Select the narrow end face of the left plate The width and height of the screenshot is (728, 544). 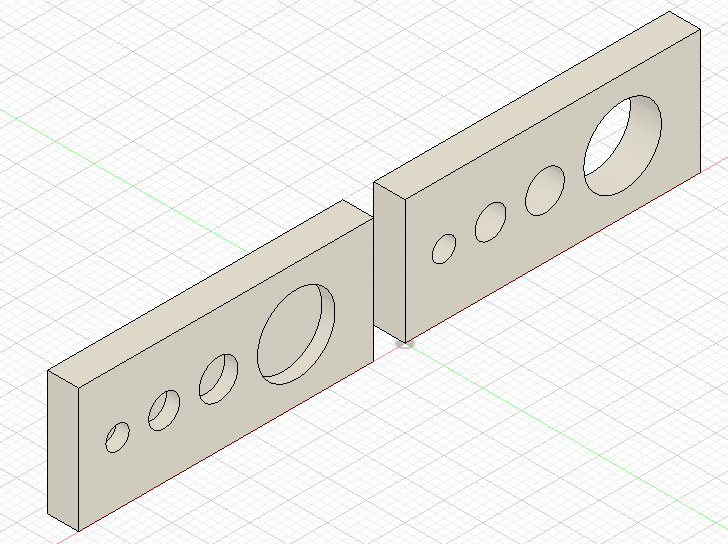63,450
